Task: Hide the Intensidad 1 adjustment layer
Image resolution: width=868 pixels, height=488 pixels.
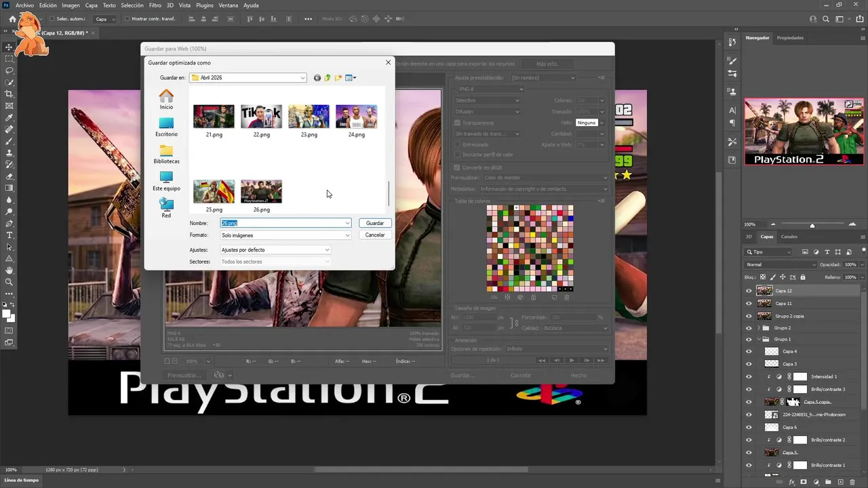Action: pyautogui.click(x=749, y=376)
